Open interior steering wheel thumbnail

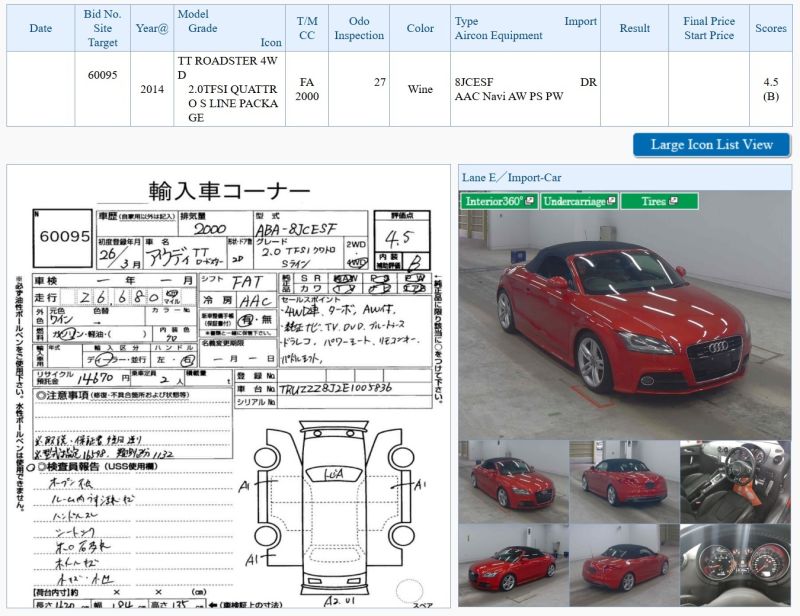[736, 482]
